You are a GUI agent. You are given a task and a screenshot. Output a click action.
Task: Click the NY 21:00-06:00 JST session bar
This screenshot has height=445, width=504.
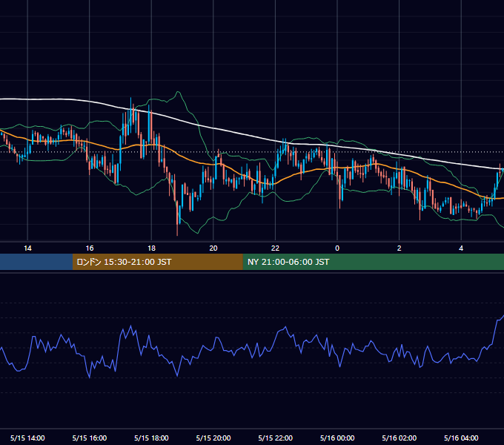(373, 262)
